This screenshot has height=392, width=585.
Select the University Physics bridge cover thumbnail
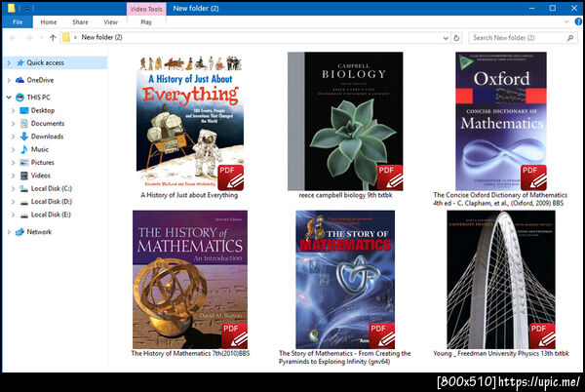pos(501,280)
